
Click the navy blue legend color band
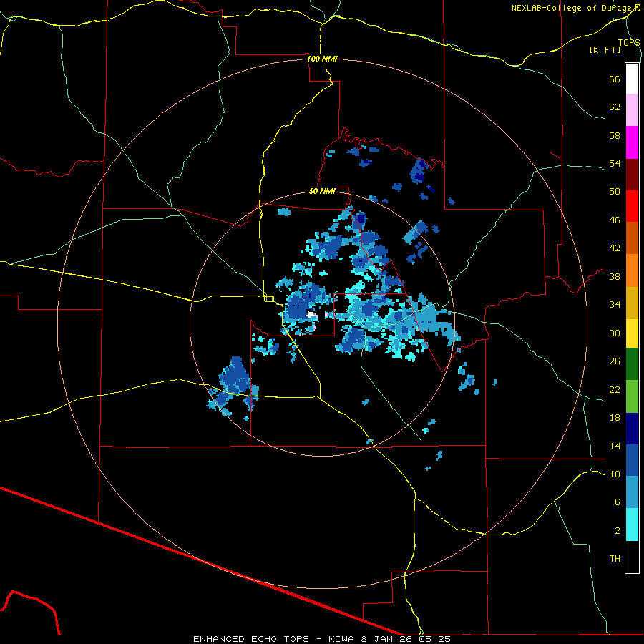(x=632, y=429)
